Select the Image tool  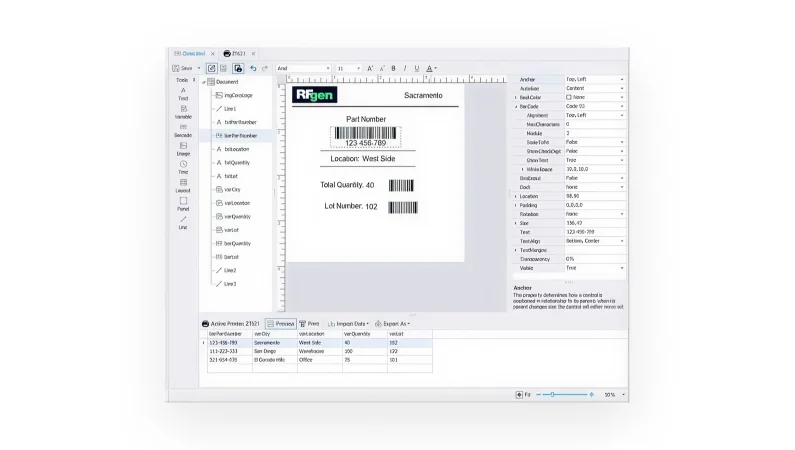pyautogui.click(x=183, y=148)
